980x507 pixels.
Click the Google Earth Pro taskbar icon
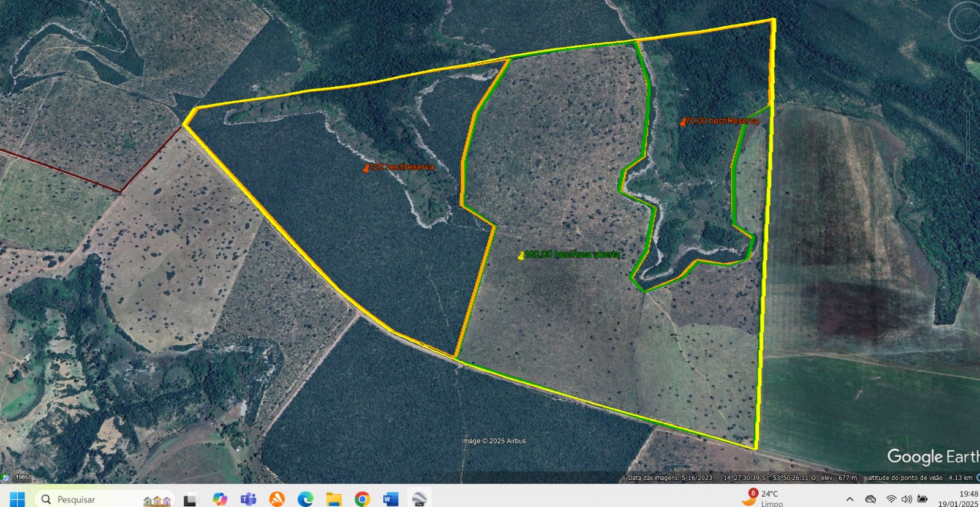pos(420,499)
